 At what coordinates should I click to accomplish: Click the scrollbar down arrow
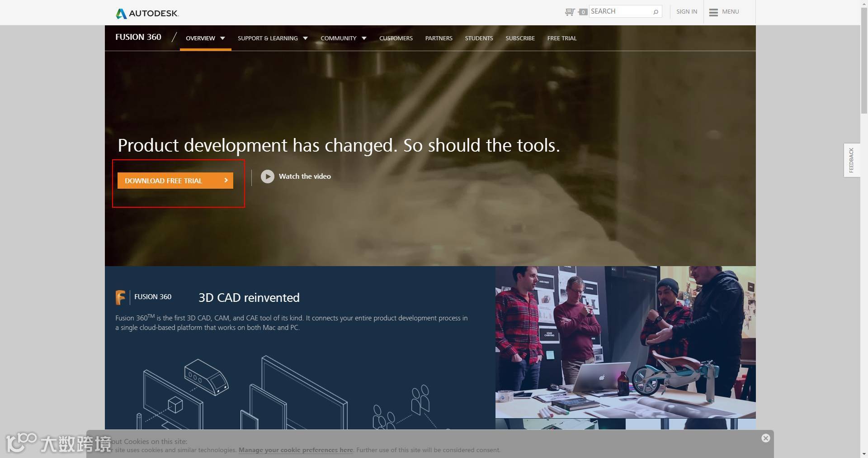(864, 454)
